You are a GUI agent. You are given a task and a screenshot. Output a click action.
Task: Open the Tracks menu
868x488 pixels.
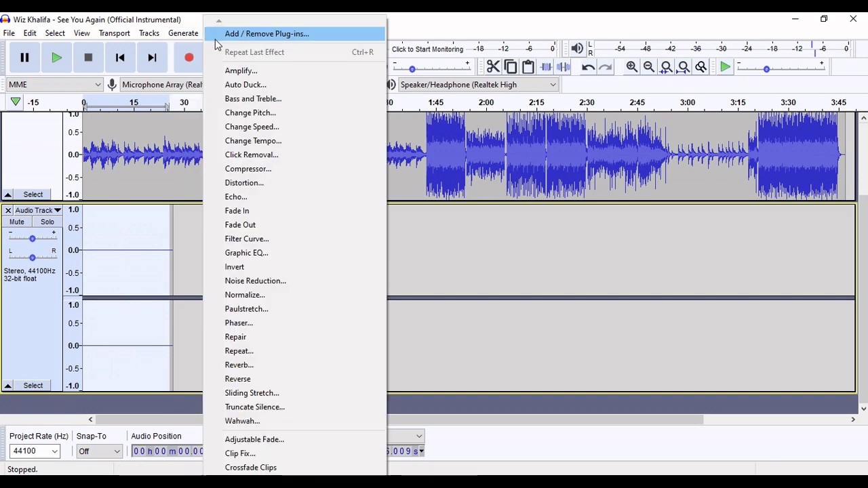click(x=149, y=33)
